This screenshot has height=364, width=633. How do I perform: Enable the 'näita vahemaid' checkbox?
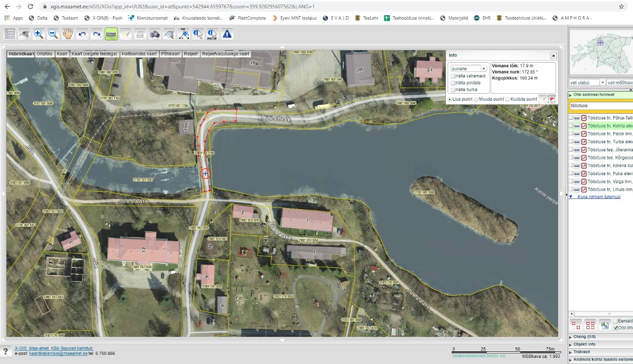(453, 76)
